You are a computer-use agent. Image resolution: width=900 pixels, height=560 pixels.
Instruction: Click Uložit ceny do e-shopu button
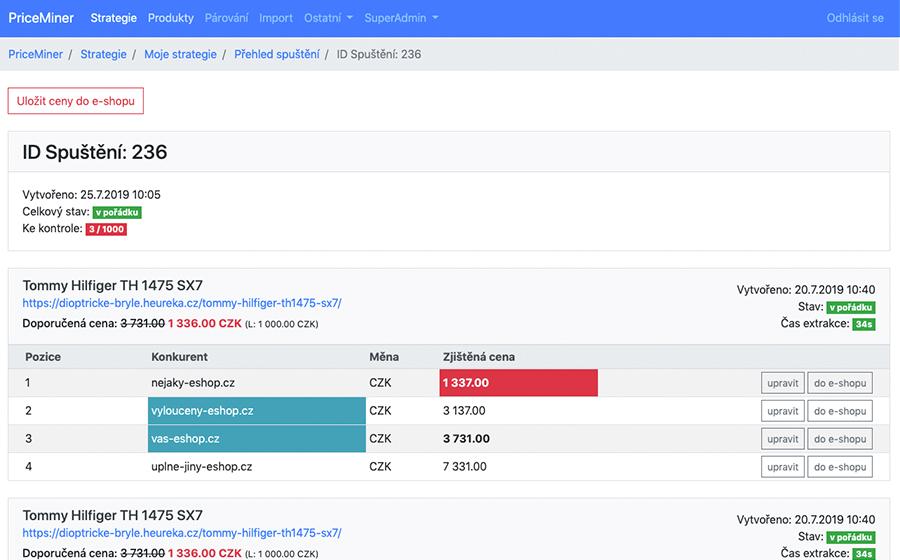(x=76, y=101)
